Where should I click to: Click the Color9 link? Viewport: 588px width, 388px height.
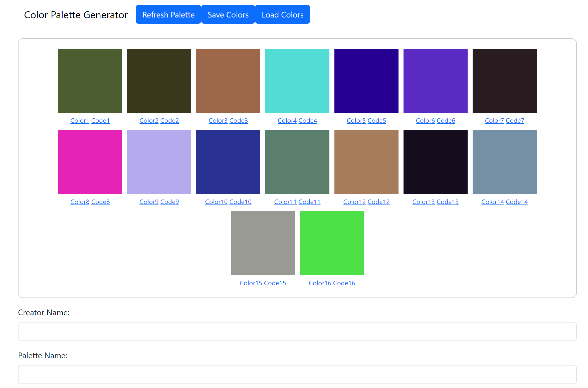tap(149, 202)
